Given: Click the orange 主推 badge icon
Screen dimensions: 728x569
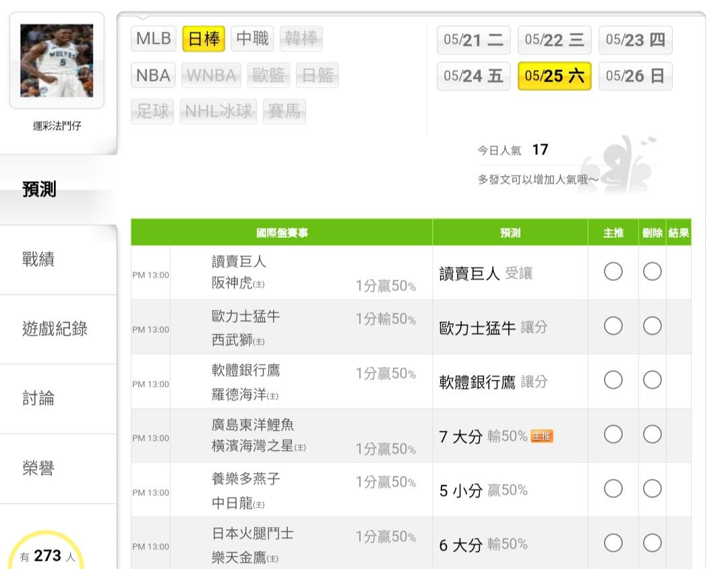Looking at the screenshot, I should pyautogui.click(x=541, y=436).
